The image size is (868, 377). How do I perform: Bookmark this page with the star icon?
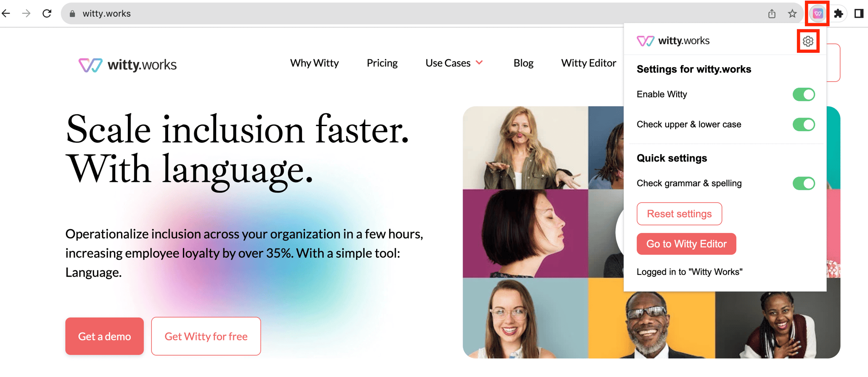point(792,13)
